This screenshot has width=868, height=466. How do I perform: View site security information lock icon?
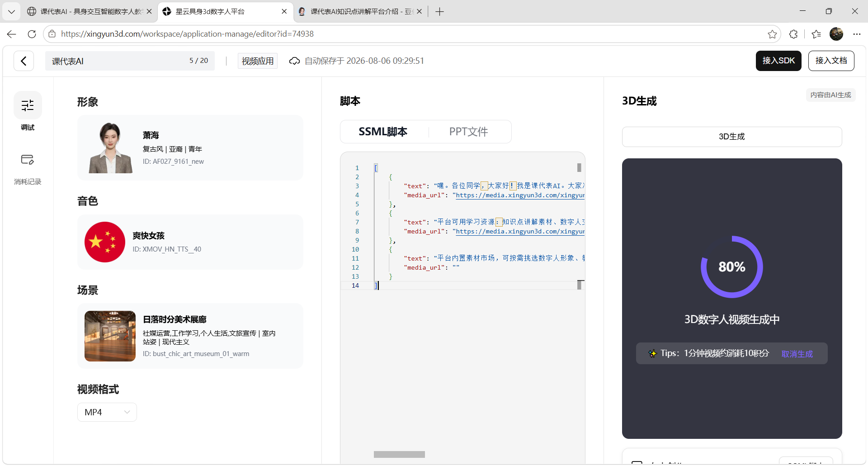(x=52, y=34)
